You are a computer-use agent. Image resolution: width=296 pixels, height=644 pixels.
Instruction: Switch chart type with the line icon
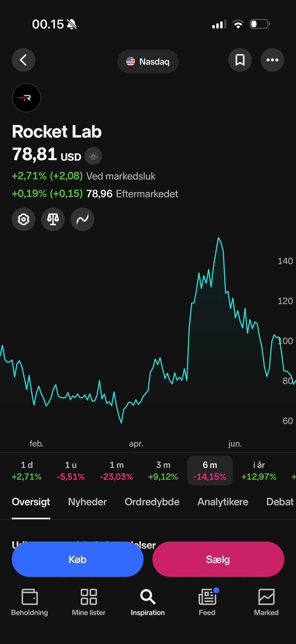82,219
